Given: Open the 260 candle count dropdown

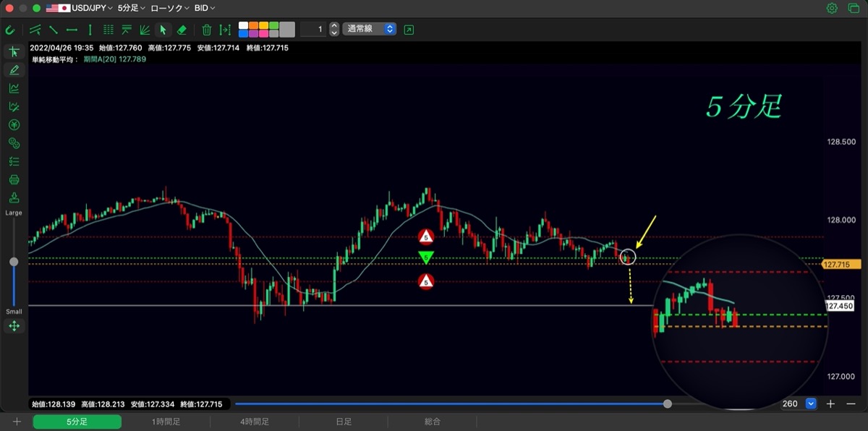Looking at the screenshot, I should pyautogui.click(x=799, y=404).
